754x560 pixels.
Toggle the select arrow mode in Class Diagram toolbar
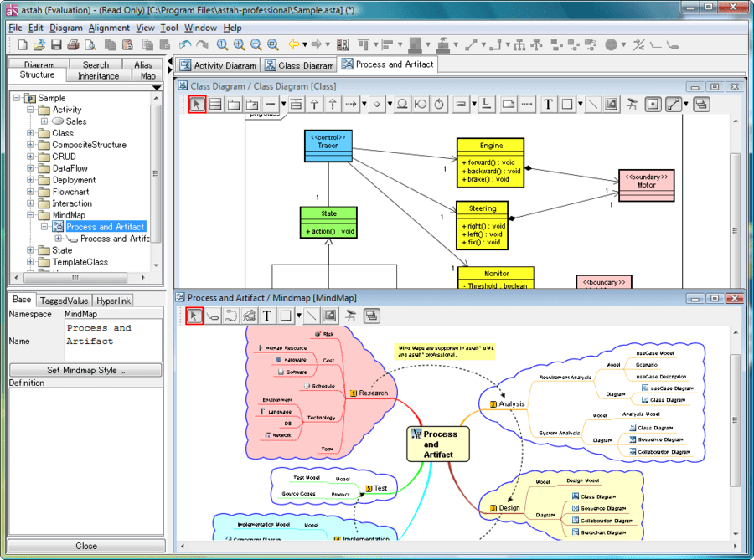click(x=197, y=105)
